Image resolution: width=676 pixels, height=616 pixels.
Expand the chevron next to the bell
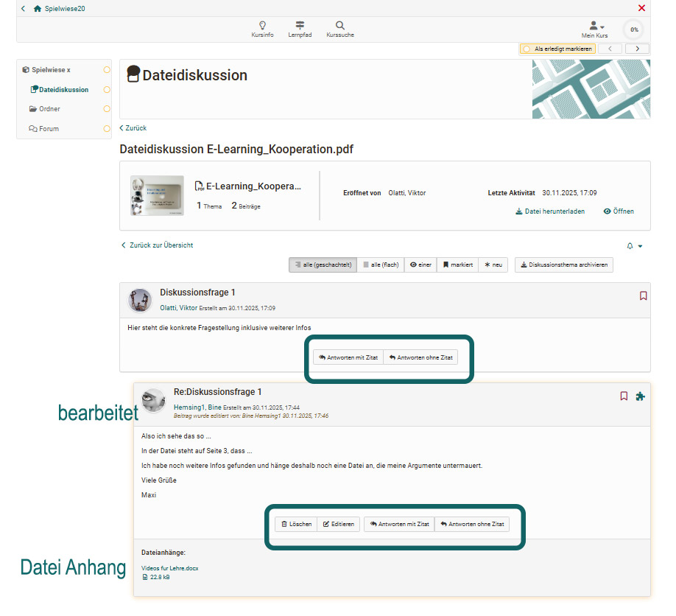(638, 245)
